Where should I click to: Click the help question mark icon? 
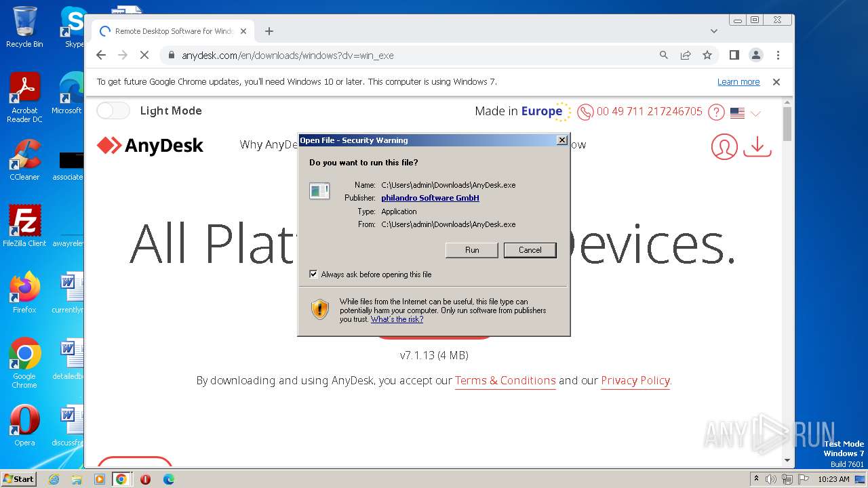point(716,112)
